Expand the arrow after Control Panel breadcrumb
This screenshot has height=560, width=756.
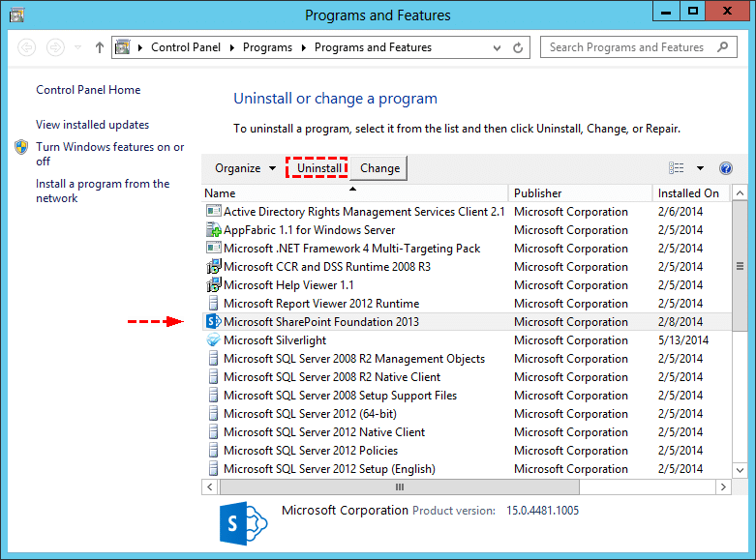(232, 47)
